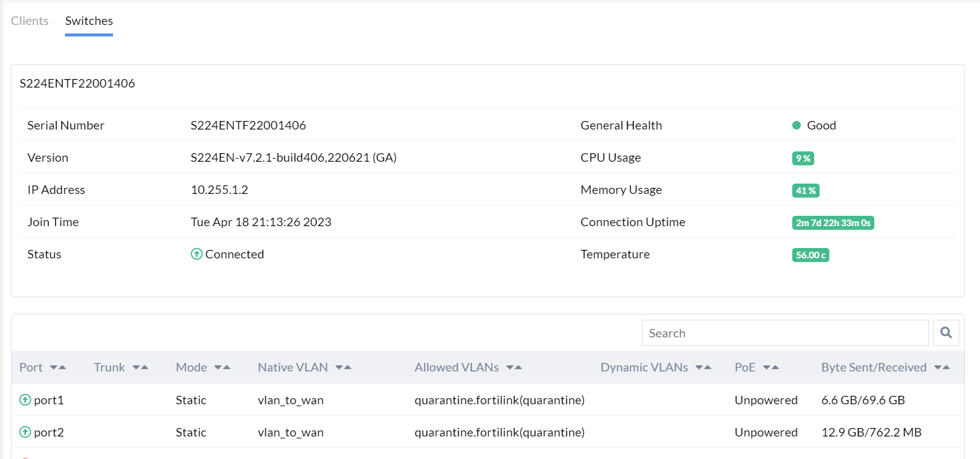The width and height of the screenshot is (980, 459).
Task: Focus the Search input field
Action: 785,333
